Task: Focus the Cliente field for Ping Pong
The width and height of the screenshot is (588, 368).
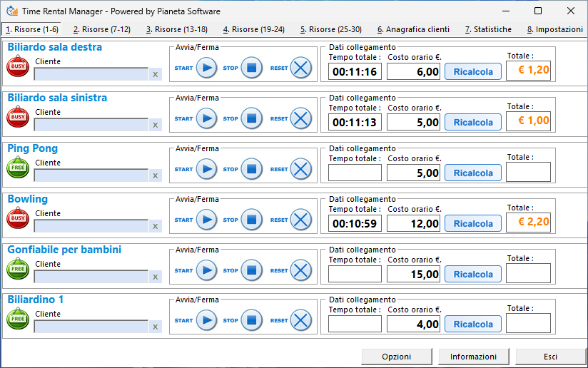Action: (x=91, y=175)
